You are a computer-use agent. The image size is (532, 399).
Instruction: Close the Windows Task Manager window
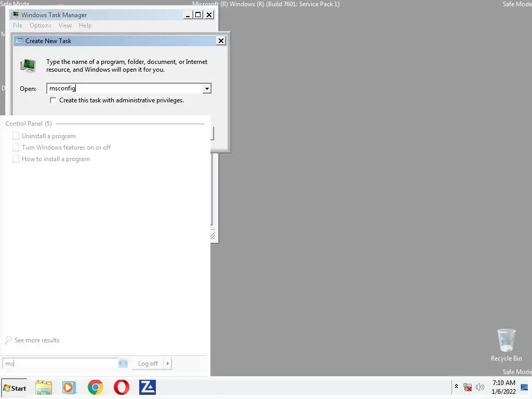[209, 15]
